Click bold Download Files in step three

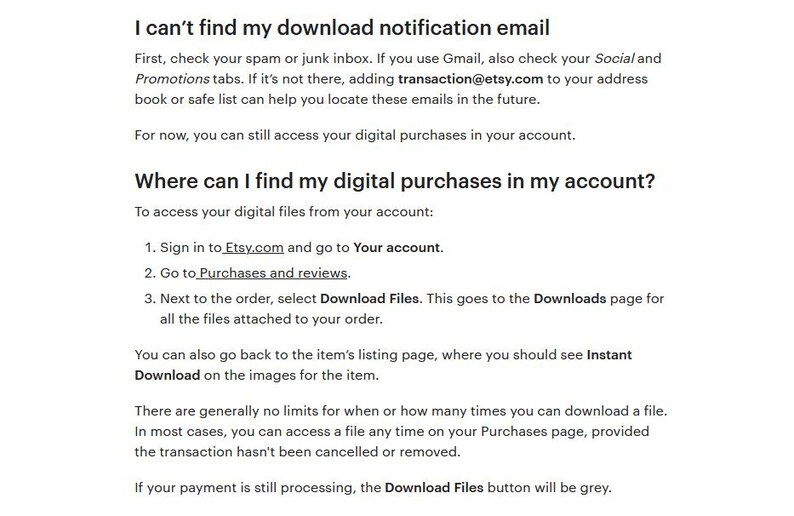(x=369, y=299)
